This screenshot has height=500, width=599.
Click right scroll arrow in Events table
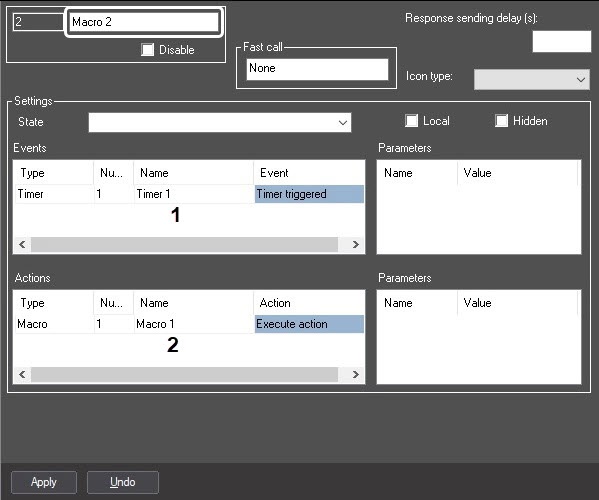(355, 244)
